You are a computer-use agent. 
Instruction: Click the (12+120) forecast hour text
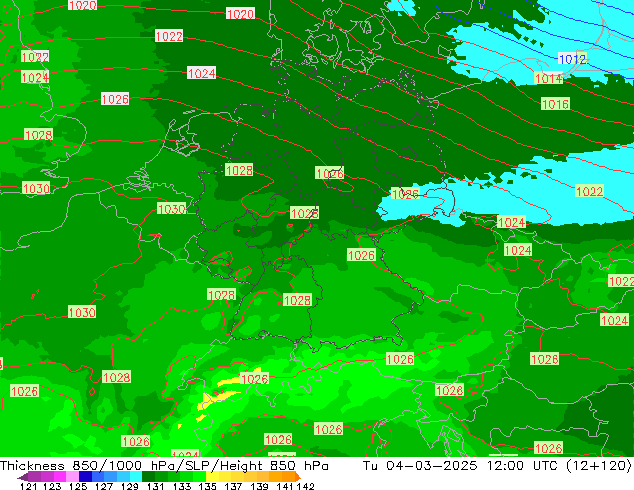pyautogui.click(x=599, y=466)
